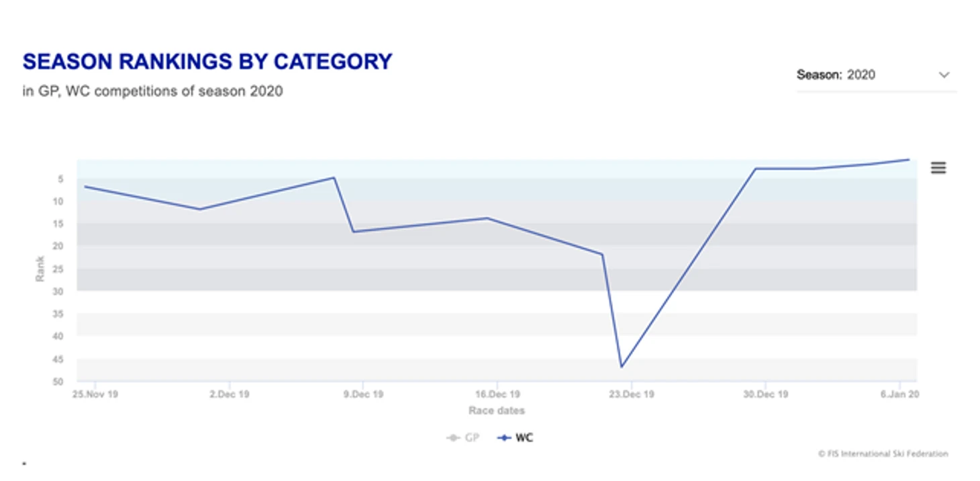Click the Season Rankings By Category heading

click(207, 62)
